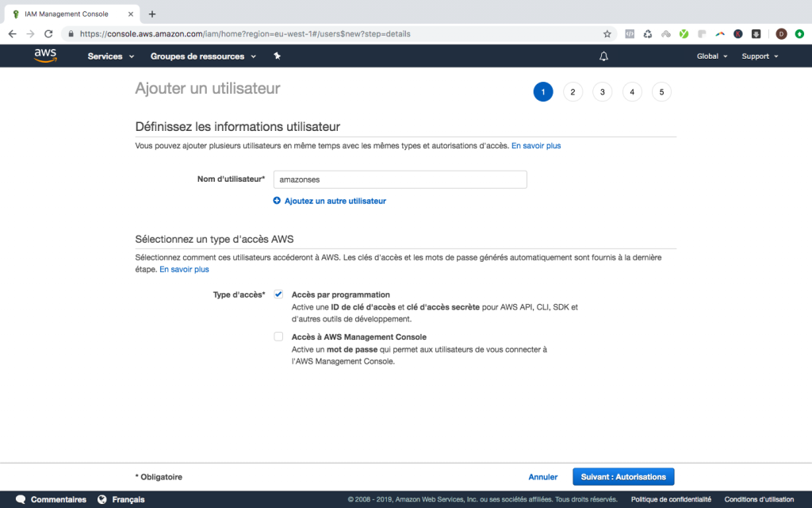Expand the Services dropdown menu

tap(111, 56)
